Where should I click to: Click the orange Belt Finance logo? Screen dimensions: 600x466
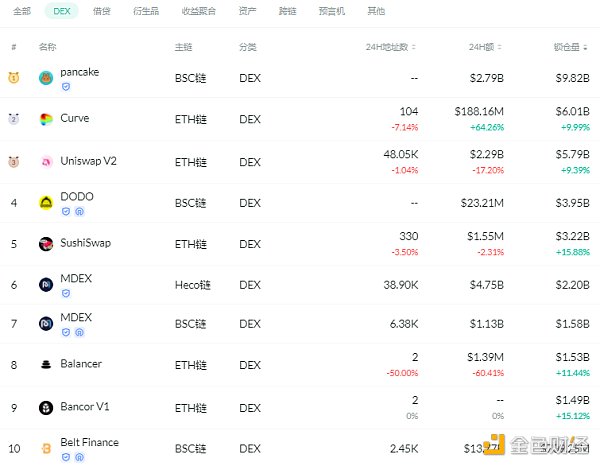click(46, 449)
